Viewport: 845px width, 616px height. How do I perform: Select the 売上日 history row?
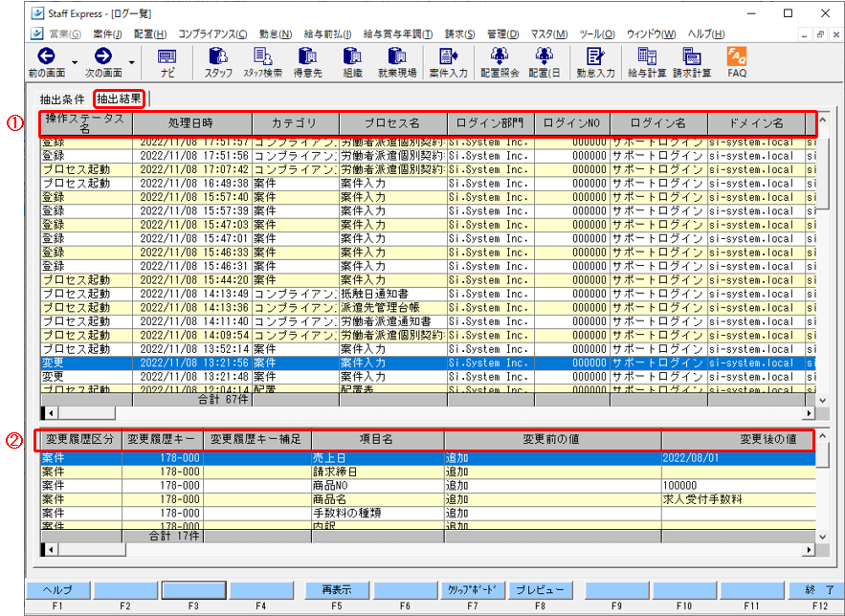pyautogui.click(x=428, y=458)
